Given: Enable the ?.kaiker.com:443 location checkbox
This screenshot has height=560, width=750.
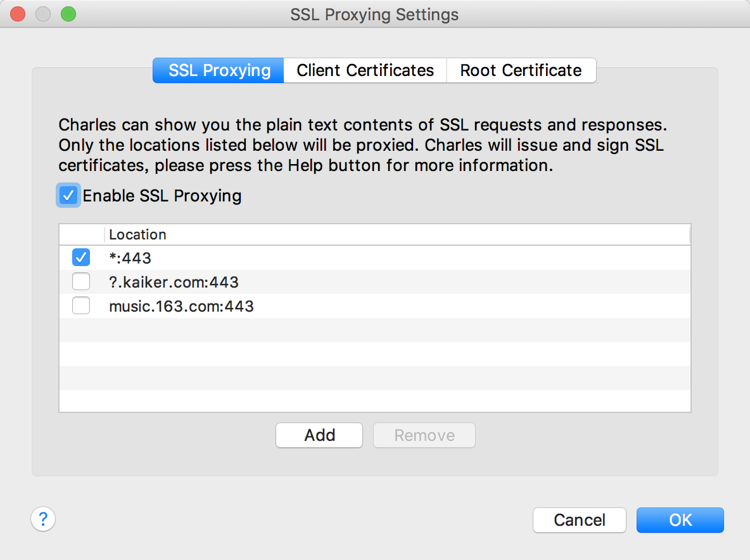Looking at the screenshot, I should point(81,282).
